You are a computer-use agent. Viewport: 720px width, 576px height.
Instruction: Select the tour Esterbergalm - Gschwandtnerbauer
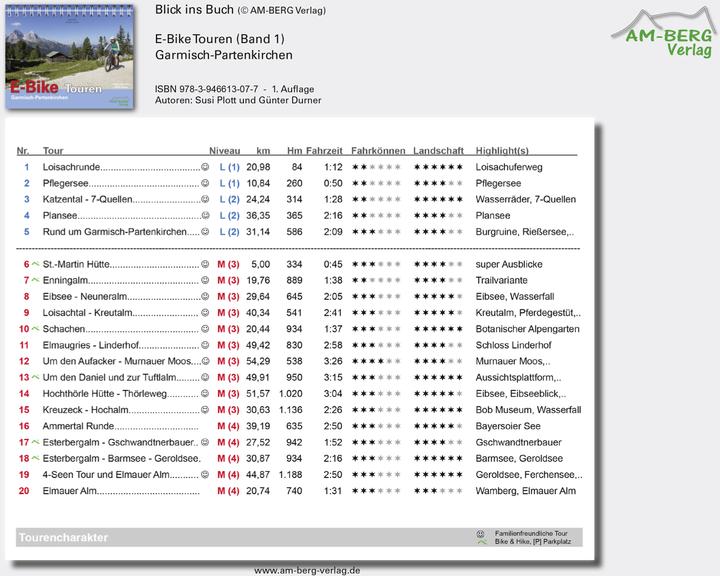[118, 442]
